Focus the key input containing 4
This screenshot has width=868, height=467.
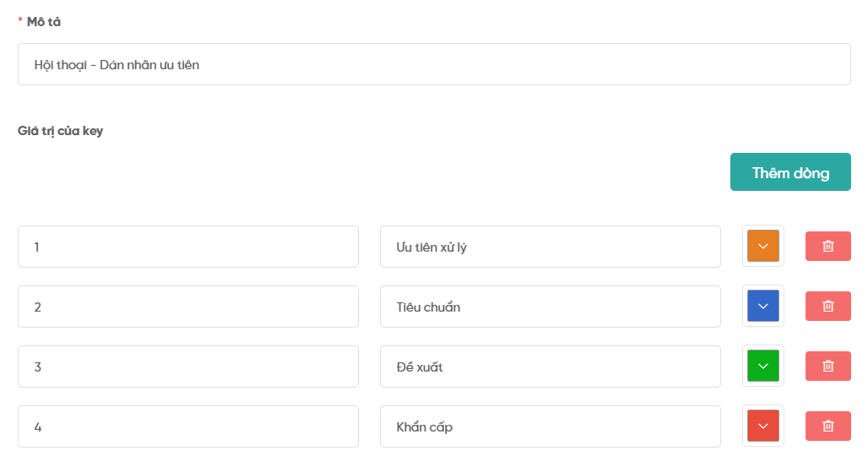(187, 426)
